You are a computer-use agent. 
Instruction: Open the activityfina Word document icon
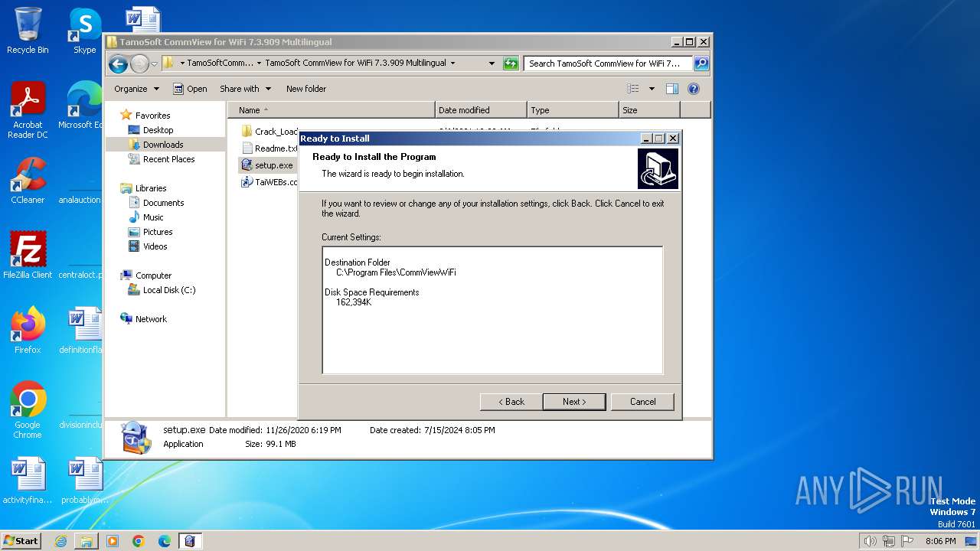click(28, 481)
